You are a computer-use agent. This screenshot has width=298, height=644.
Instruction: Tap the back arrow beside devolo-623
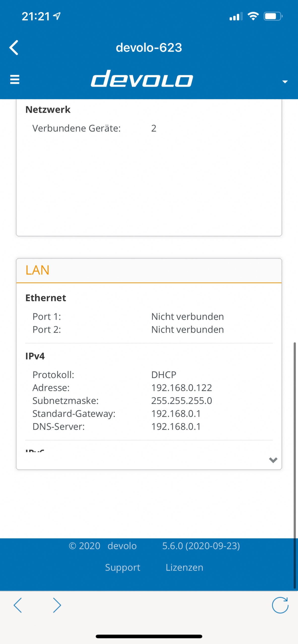pyautogui.click(x=14, y=48)
